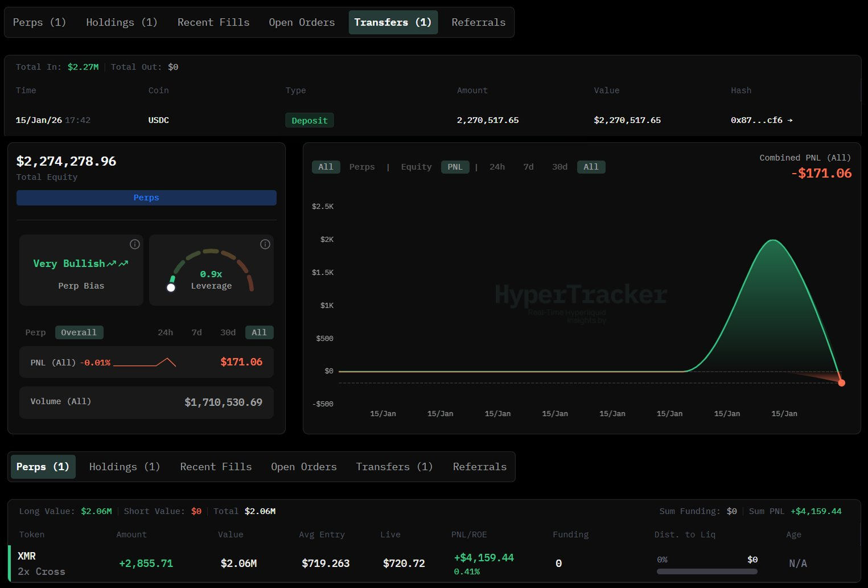Click the leverage gauge indicator knob
The width and height of the screenshot is (868, 588).
coord(171,287)
